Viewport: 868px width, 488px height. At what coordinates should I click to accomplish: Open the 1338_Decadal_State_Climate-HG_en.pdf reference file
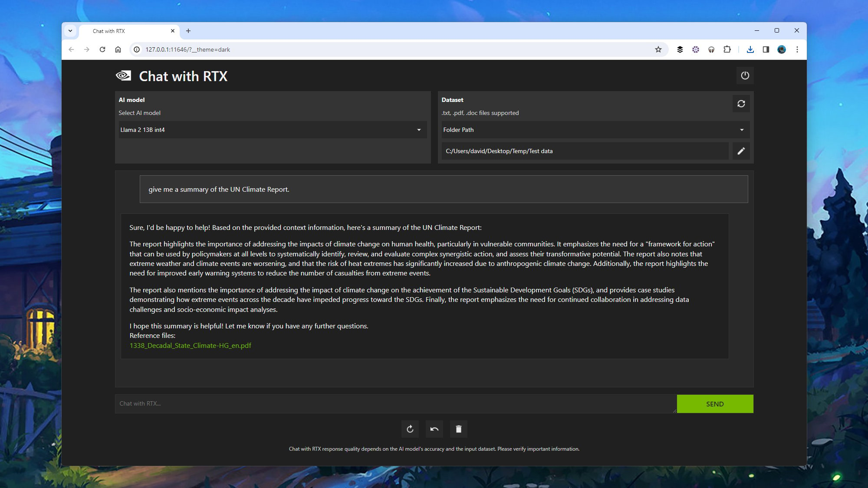(x=190, y=345)
